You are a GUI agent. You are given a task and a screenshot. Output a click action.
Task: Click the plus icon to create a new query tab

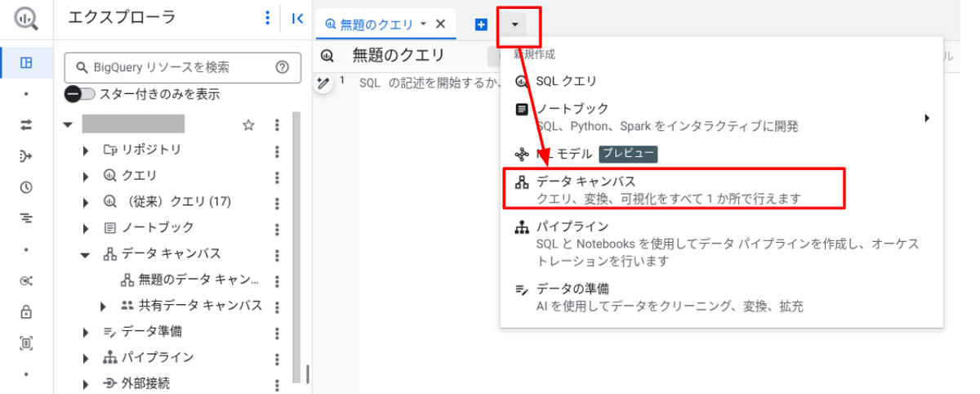coord(481,25)
